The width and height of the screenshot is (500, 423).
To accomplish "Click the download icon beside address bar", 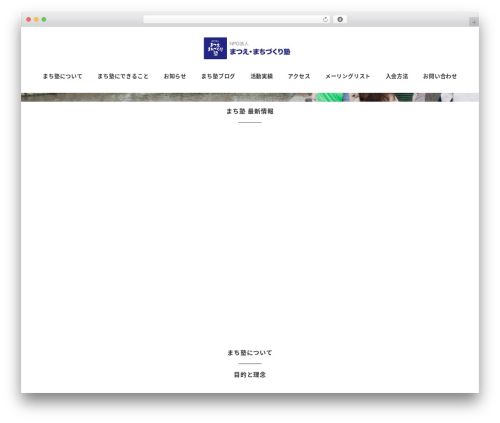I will pyautogui.click(x=340, y=20).
